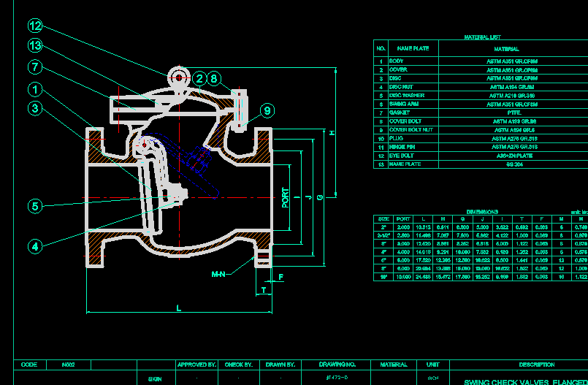Select the PORT column header in dimensions table

(x=403, y=219)
